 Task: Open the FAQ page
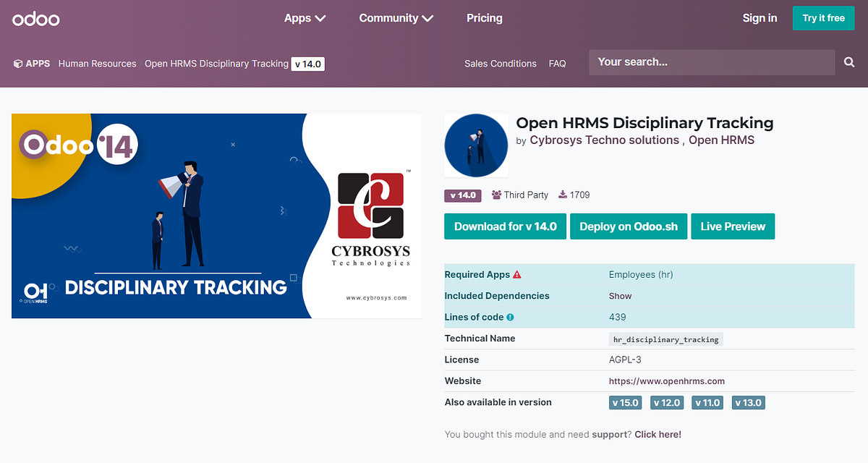pyautogui.click(x=557, y=64)
